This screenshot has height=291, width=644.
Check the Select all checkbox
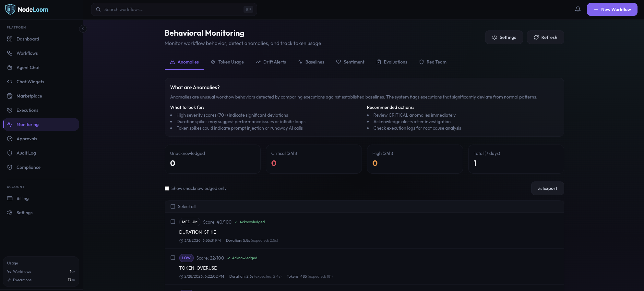173,206
